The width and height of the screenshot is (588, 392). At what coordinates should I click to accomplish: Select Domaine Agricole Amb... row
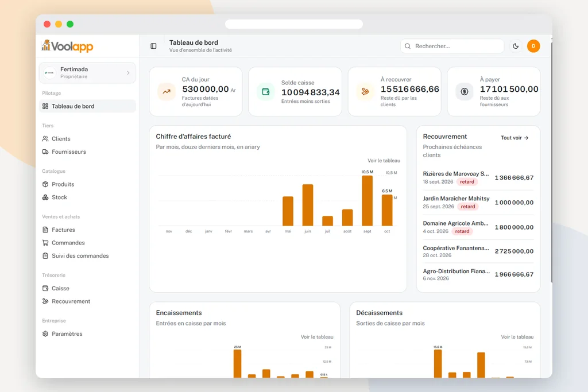point(478,227)
